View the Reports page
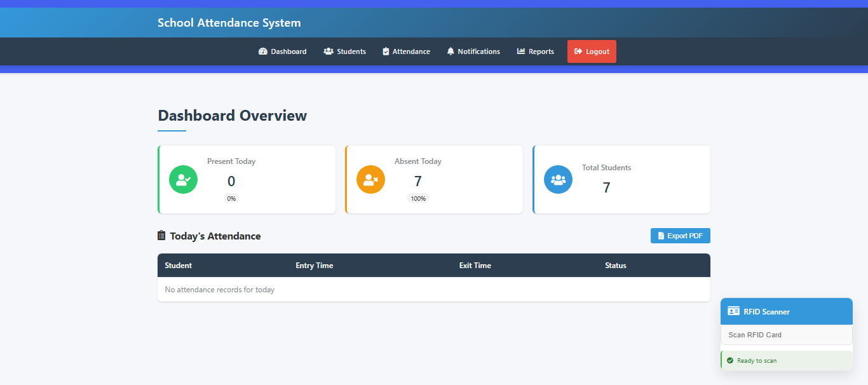This screenshot has height=385, width=868. pyautogui.click(x=536, y=51)
